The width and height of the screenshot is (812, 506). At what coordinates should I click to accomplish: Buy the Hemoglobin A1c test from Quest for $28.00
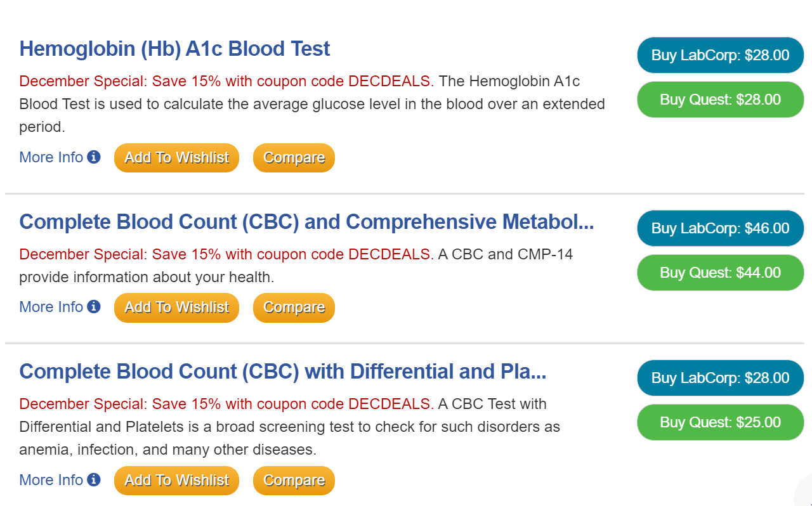coord(720,100)
